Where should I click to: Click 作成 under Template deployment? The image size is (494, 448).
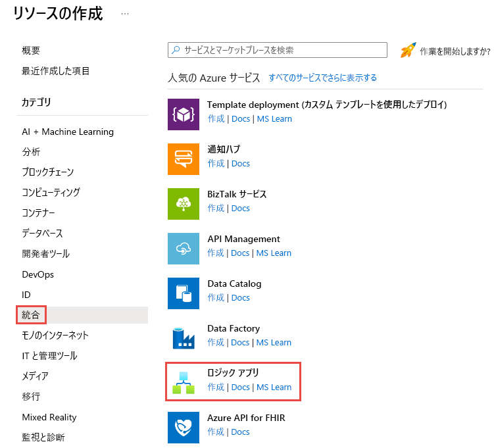tap(216, 119)
